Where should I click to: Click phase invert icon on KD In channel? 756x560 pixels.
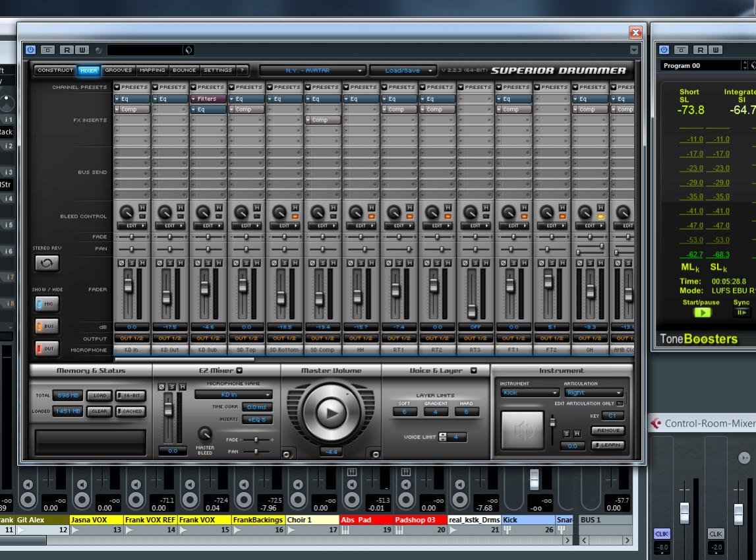[121, 263]
